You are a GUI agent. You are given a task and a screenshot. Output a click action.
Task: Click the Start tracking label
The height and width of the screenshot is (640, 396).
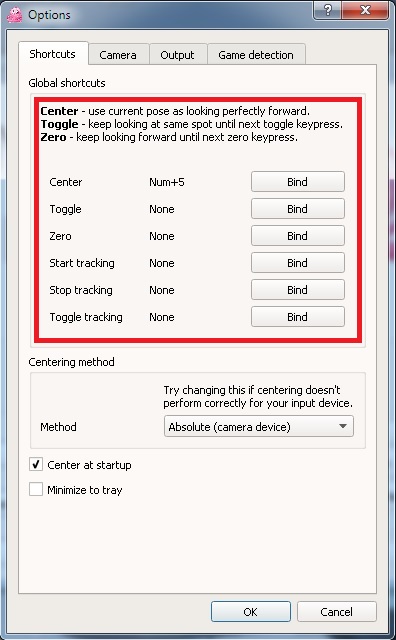82,263
